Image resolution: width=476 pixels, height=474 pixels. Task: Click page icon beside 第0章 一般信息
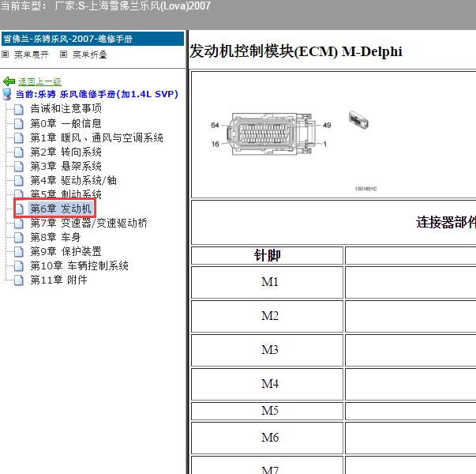19,123
